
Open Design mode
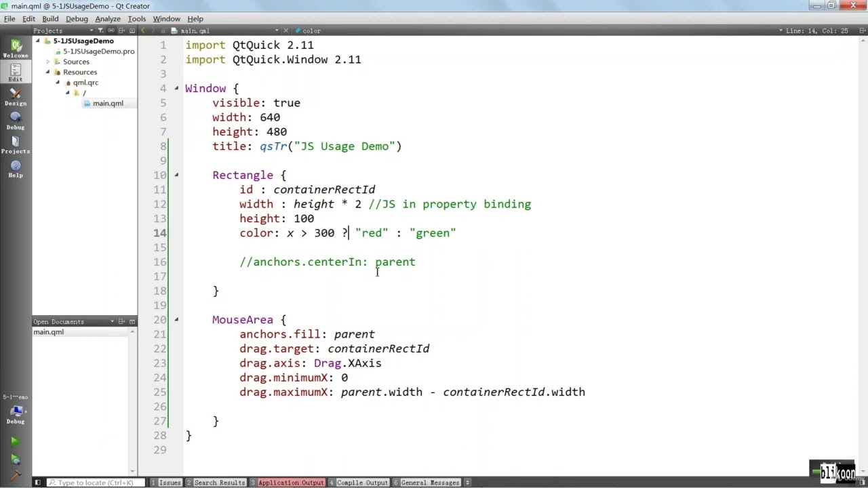16,97
